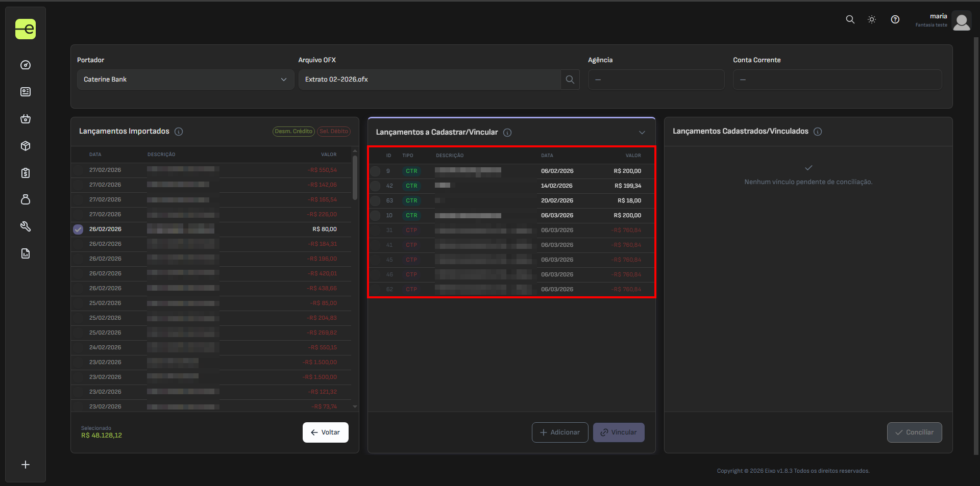Screen dimensions: 980x486
Task: Click the CTP row with ID 62
Action: 511,290
